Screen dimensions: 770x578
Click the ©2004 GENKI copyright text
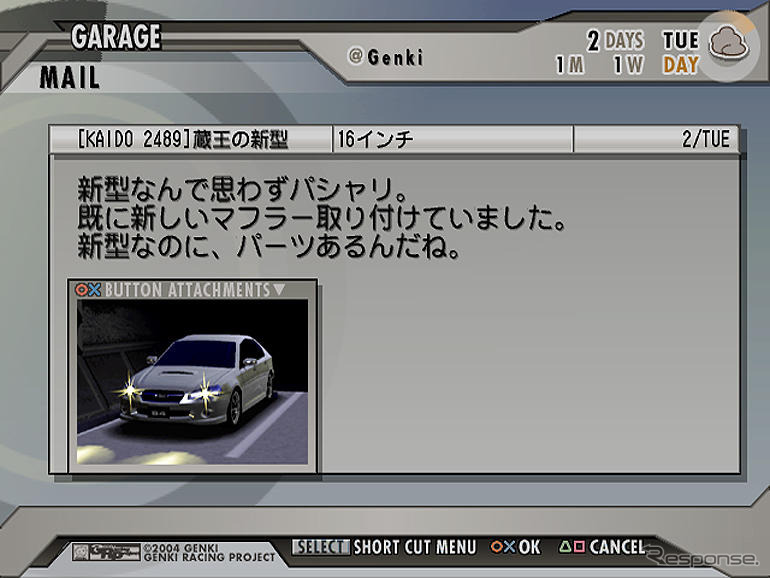click(x=181, y=548)
